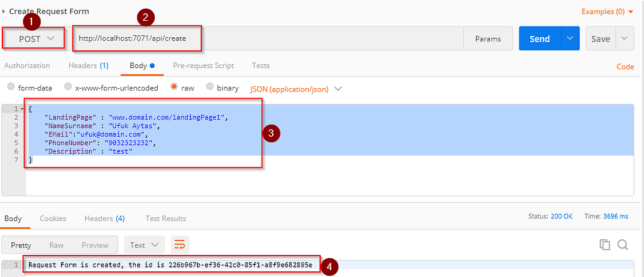Image resolution: width=644 pixels, height=277 pixels.
Task: Open the response Cookies tab
Action: coord(53,218)
